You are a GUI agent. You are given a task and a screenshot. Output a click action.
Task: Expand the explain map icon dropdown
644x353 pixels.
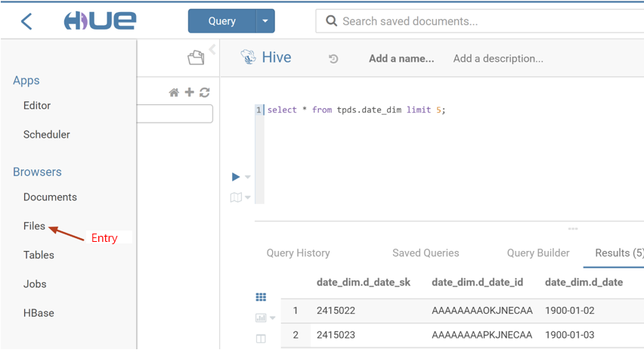click(x=248, y=198)
